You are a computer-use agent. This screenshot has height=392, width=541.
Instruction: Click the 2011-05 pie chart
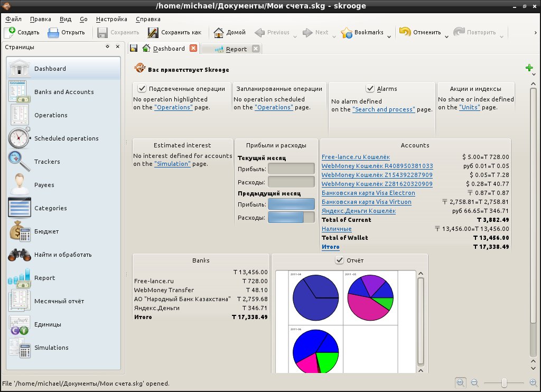point(370,297)
